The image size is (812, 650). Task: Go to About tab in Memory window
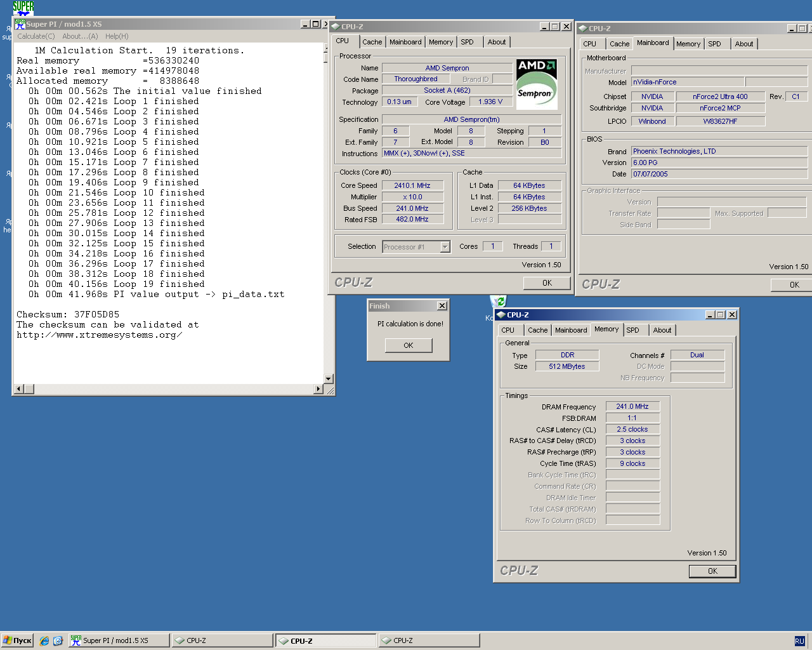tap(662, 330)
